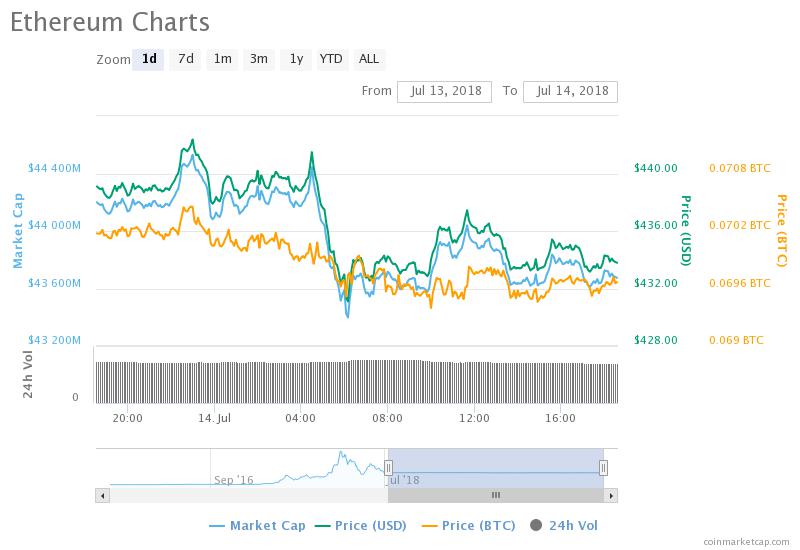Click the 08:00 time axis label
Image resolution: width=800 pixels, height=550 pixels.
(x=387, y=418)
